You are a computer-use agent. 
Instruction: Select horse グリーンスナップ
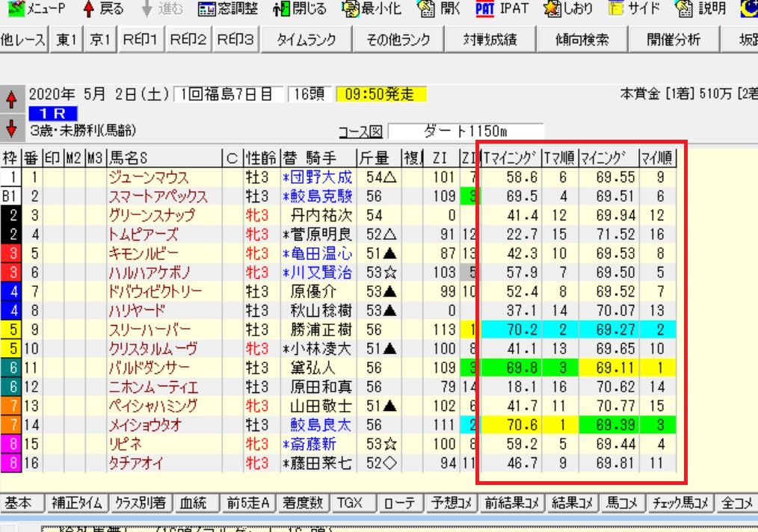point(152,215)
